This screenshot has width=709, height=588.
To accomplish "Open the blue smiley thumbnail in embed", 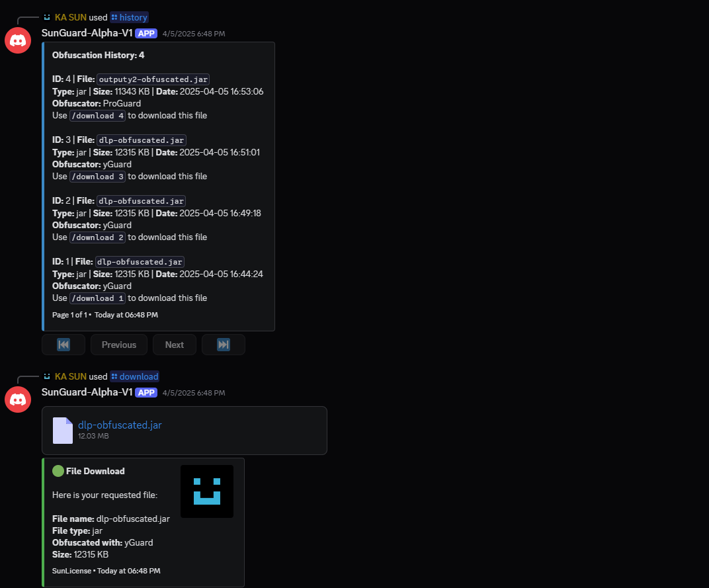I will (207, 491).
